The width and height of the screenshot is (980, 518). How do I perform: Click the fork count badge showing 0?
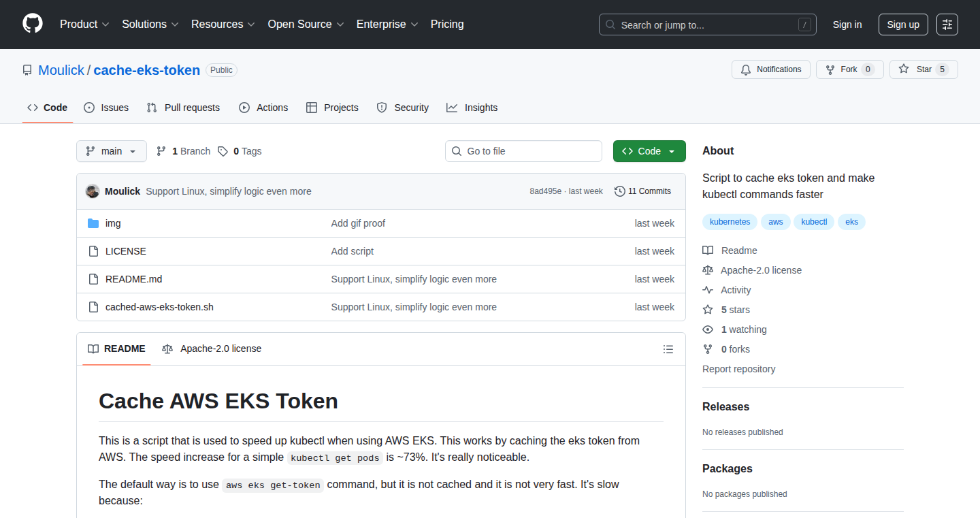pos(868,69)
